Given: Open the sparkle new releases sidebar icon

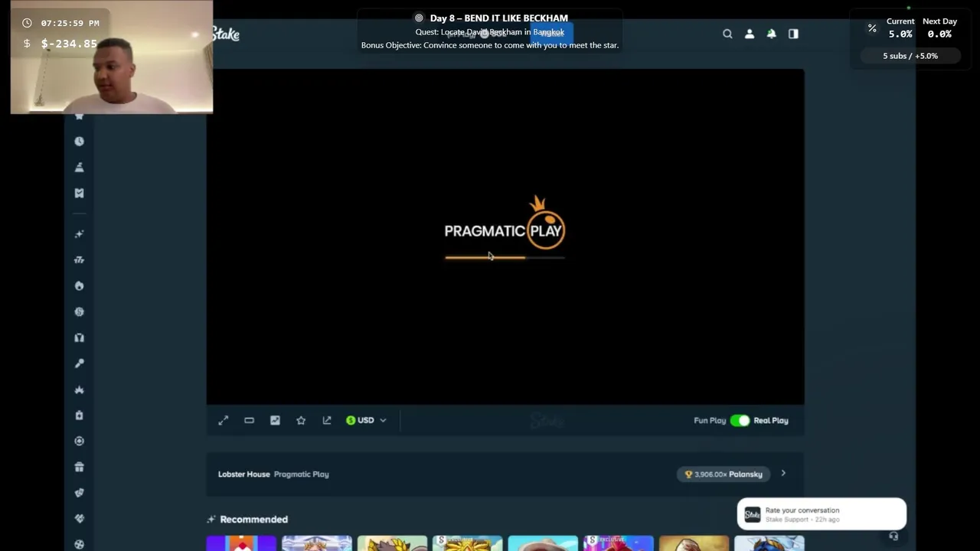Looking at the screenshot, I should point(79,234).
